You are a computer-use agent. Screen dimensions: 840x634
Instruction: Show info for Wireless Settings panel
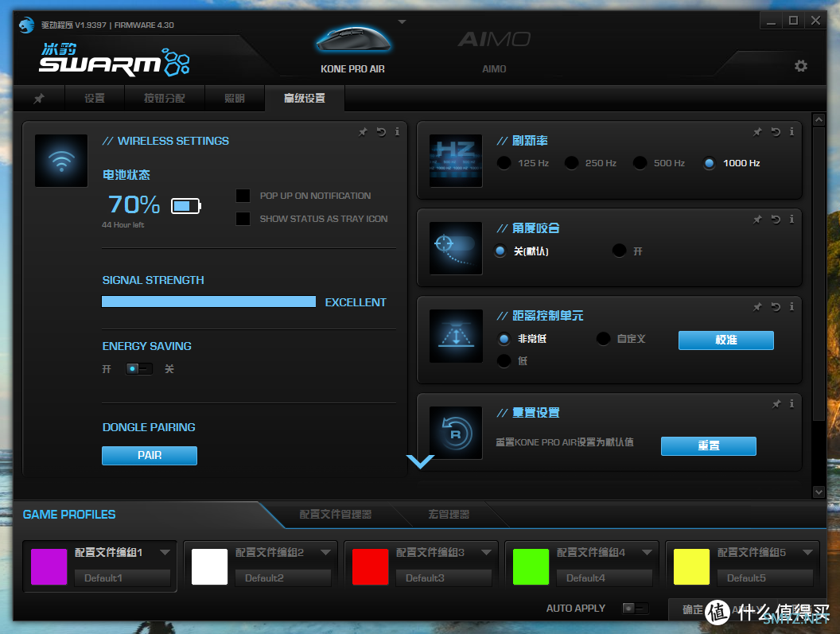(x=397, y=132)
